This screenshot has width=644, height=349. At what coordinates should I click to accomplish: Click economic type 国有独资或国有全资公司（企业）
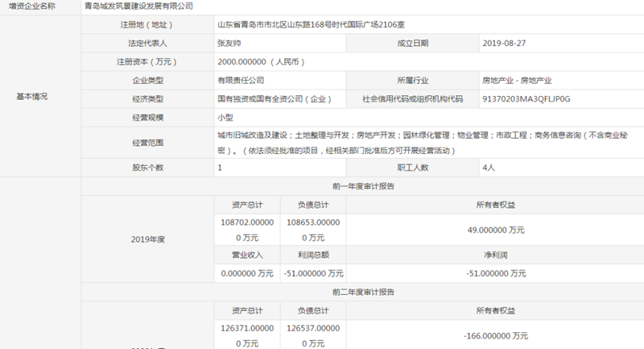[x=275, y=99]
